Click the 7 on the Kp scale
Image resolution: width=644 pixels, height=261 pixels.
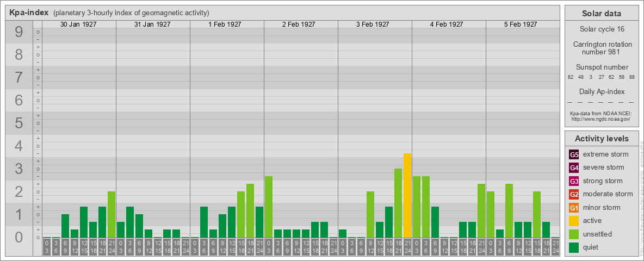(x=19, y=77)
